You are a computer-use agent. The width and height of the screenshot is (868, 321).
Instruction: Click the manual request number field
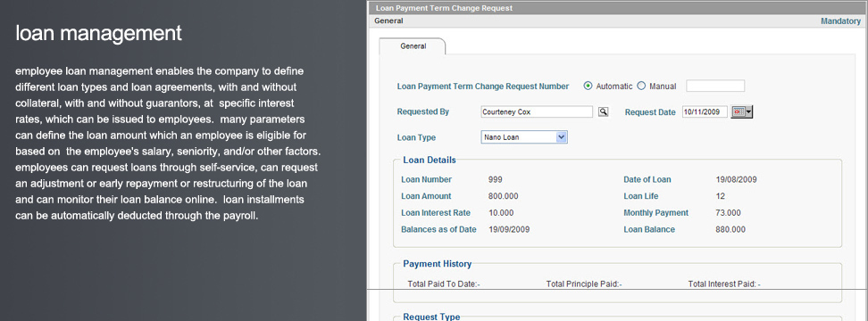715,86
